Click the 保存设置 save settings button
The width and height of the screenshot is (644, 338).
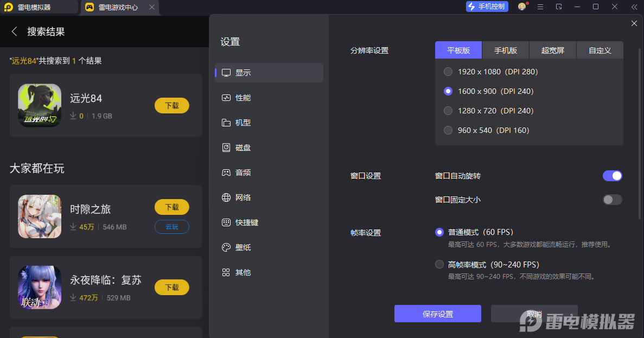coord(438,314)
